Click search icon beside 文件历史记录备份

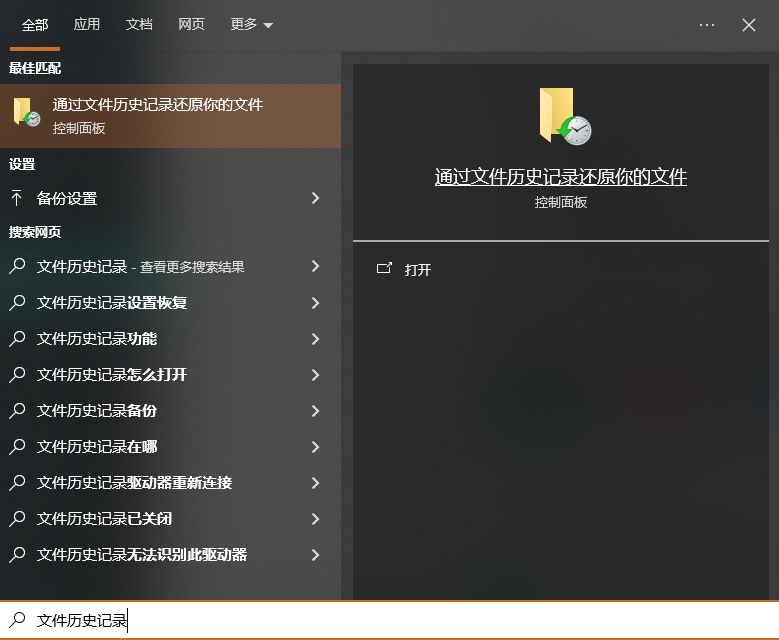point(17,410)
